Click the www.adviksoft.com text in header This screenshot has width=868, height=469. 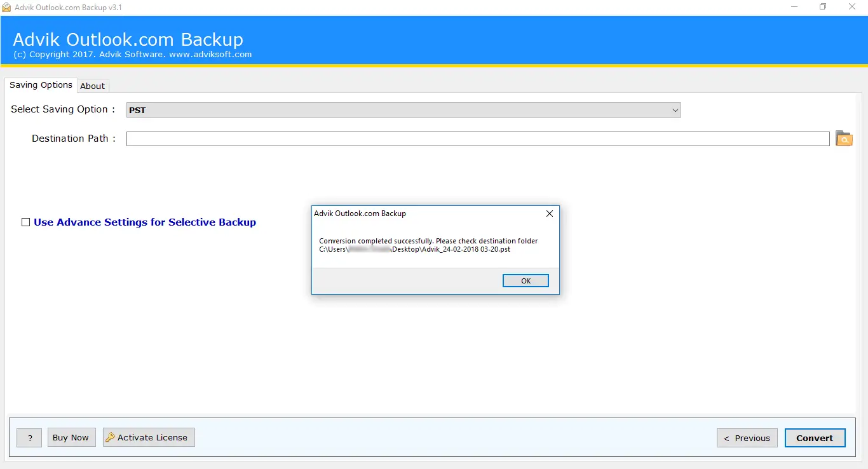coord(210,55)
